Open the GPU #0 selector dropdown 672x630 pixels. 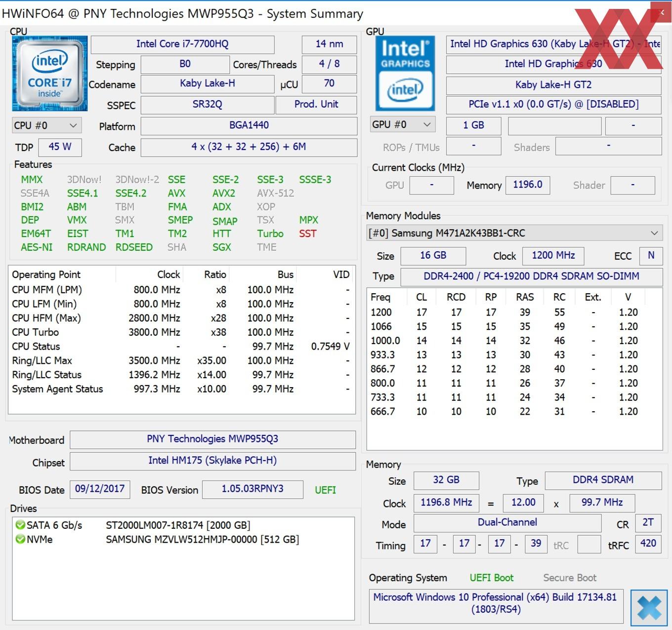(402, 124)
